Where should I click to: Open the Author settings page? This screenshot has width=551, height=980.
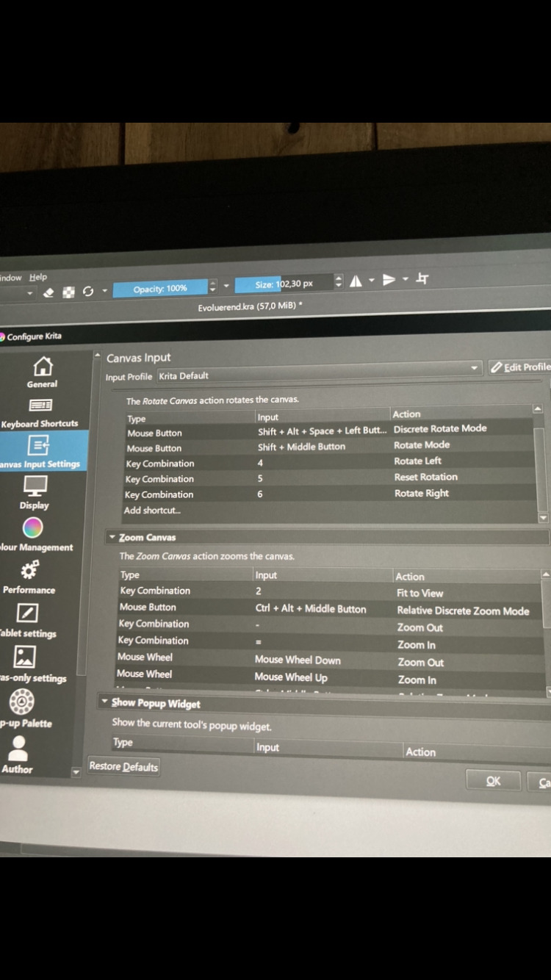click(x=18, y=754)
